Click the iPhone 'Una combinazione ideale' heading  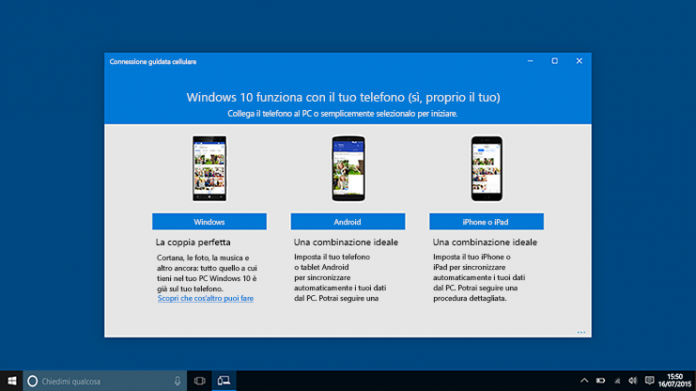485,242
